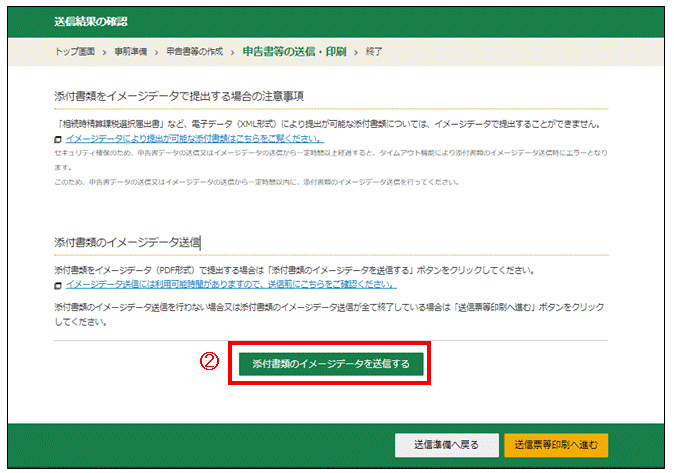Click small note starting セキュリティ確保のため
This screenshot has height=473, width=674.
[x=331, y=160]
